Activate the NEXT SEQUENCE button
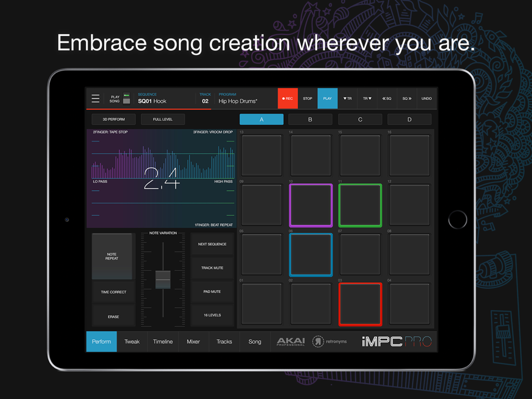Image resolution: width=532 pixels, height=399 pixels. (212, 244)
